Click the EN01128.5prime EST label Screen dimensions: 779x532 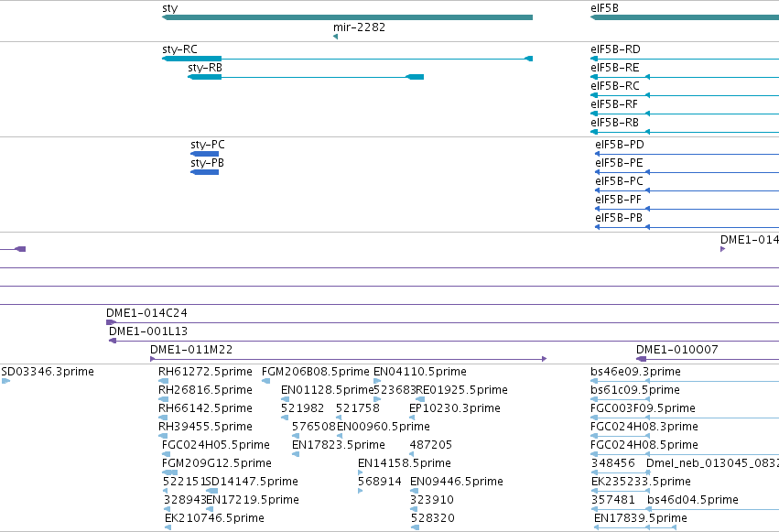[x=327, y=390]
